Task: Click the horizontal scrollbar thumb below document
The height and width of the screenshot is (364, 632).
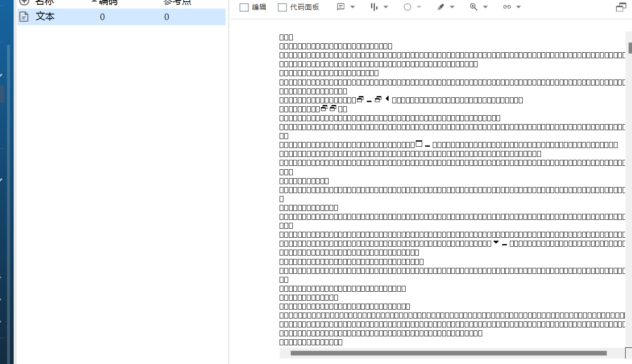Action: tap(449, 353)
